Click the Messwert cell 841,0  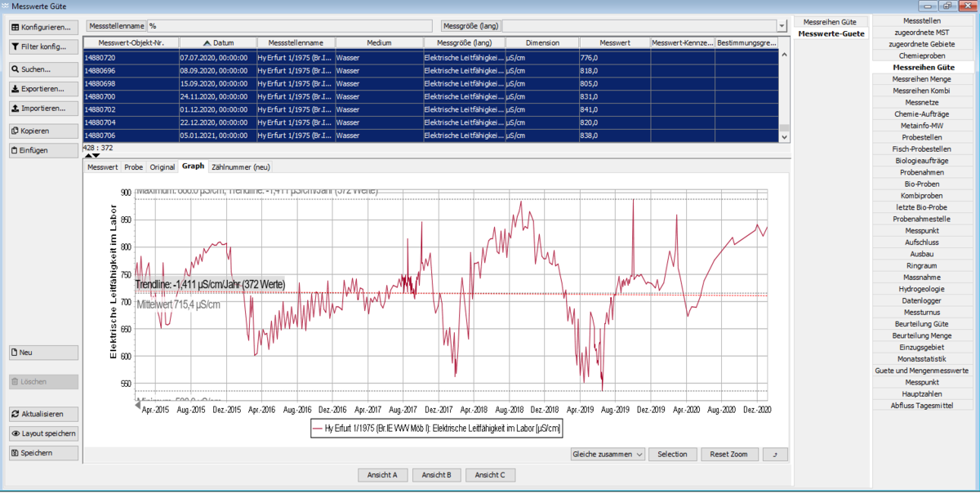click(614, 109)
